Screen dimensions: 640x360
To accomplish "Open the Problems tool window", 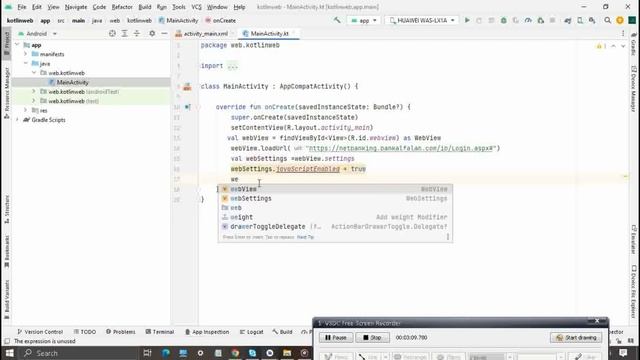I will [x=120, y=332].
